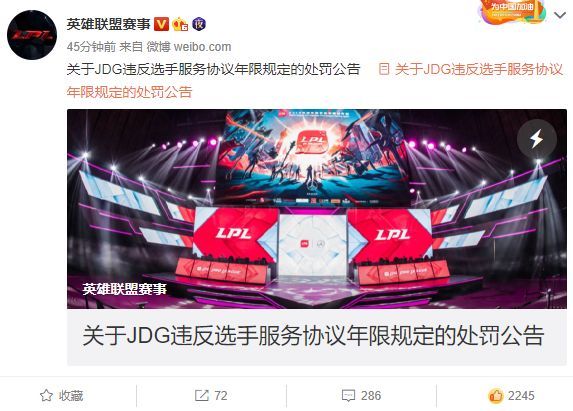
Task: Open the LPL profile avatar
Action: (x=32, y=35)
